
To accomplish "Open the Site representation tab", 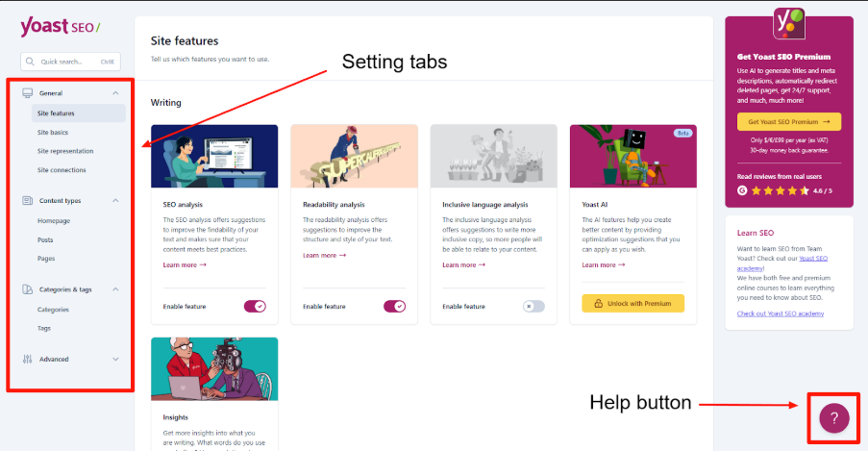I will pos(65,151).
